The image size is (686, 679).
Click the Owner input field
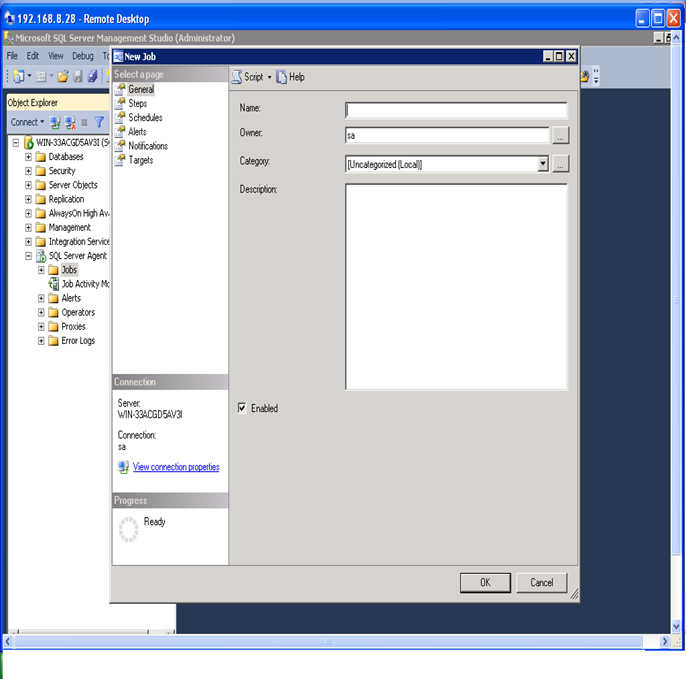tap(447, 135)
